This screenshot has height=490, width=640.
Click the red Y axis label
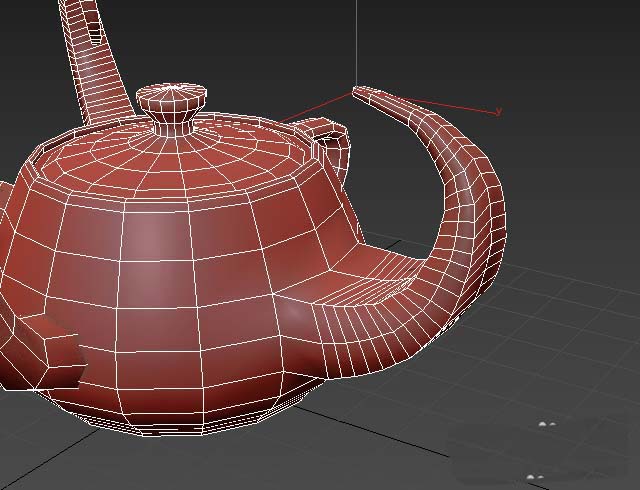(x=498, y=112)
